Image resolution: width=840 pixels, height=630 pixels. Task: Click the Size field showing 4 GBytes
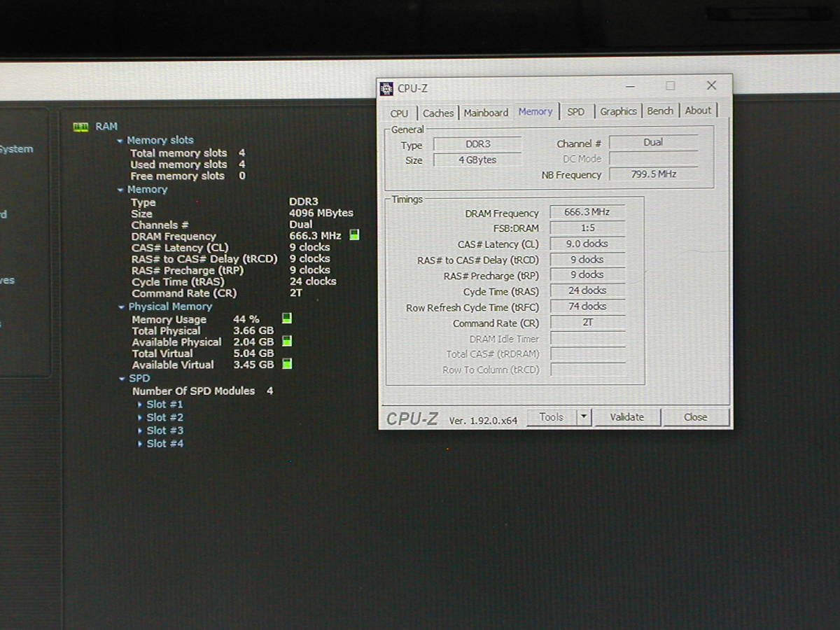pyautogui.click(x=478, y=160)
